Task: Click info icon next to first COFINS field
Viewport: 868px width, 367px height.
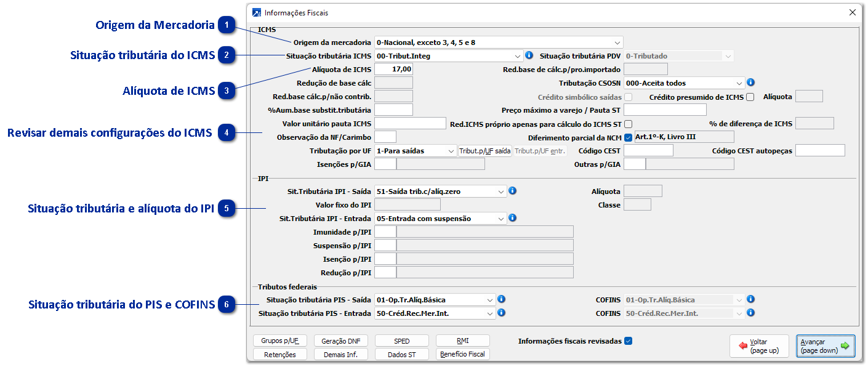Action: point(750,299)
